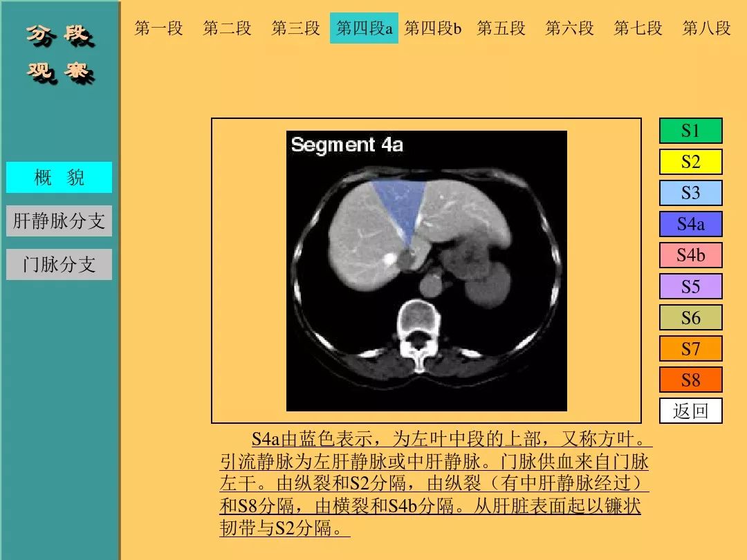This screenshot has height=560, width=747.
Task: Select the pink S4b swatch
Action: click(x=690, y=255)
